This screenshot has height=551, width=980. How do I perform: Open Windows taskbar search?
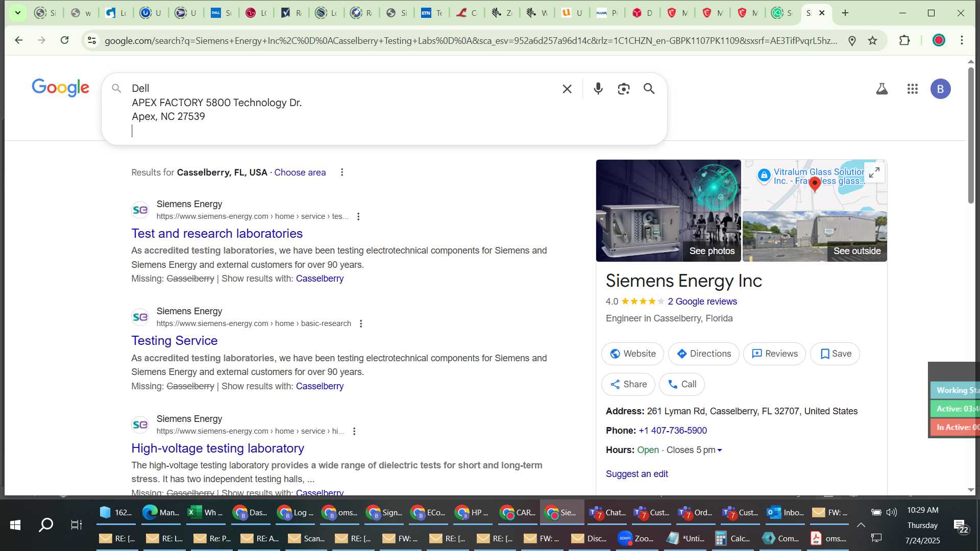[x=46, y=524]
